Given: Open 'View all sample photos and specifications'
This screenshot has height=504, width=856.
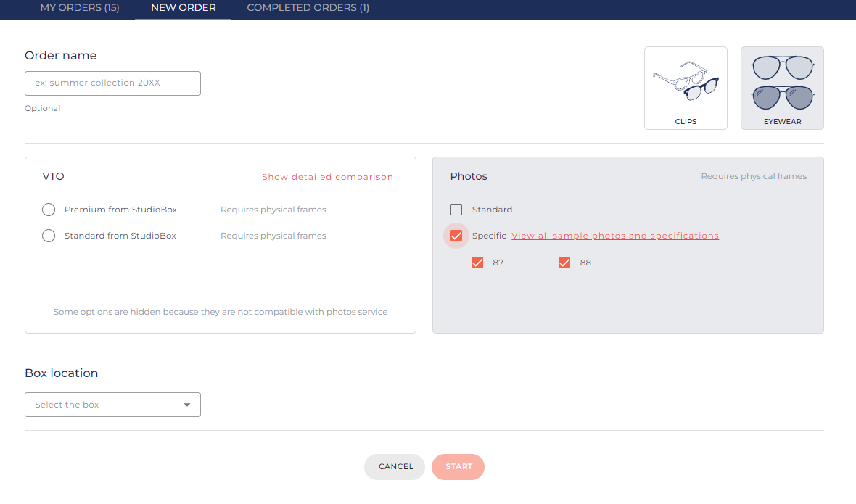Looking at the screenshot, I should 614,236.
